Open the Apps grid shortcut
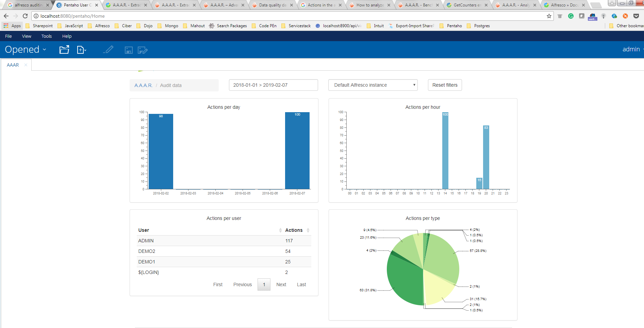 tap(12, 26)
